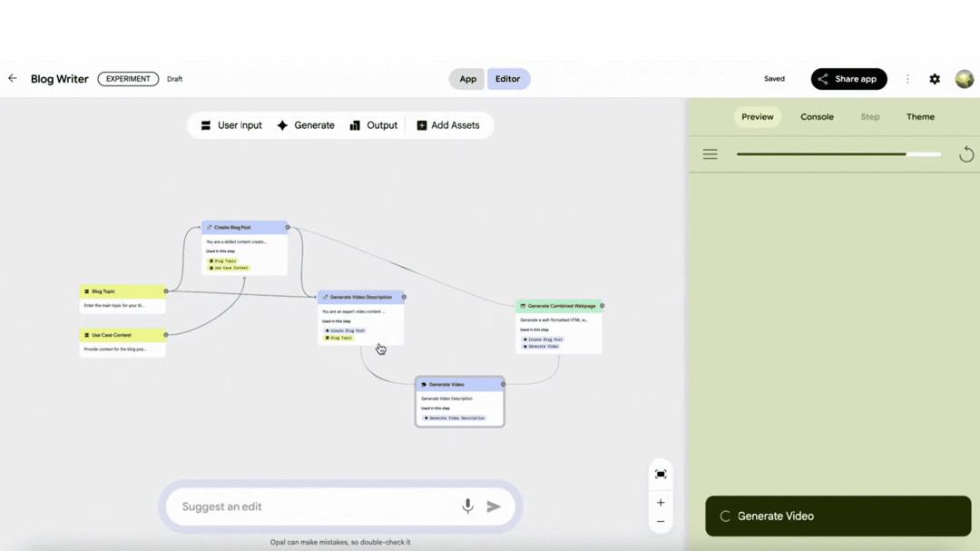Click the Generate Combined Webpage output port
This screenshot has height=551, width=980.
602,306
